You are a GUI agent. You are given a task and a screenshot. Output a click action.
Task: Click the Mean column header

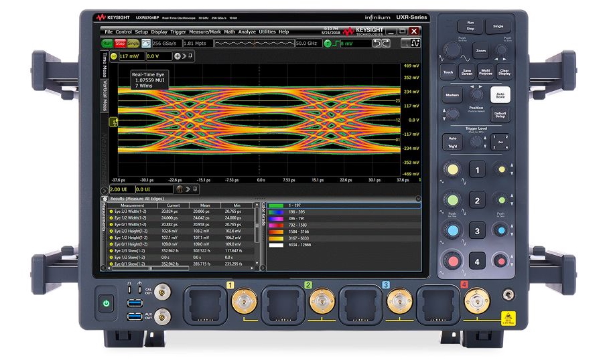click(205, 205)
